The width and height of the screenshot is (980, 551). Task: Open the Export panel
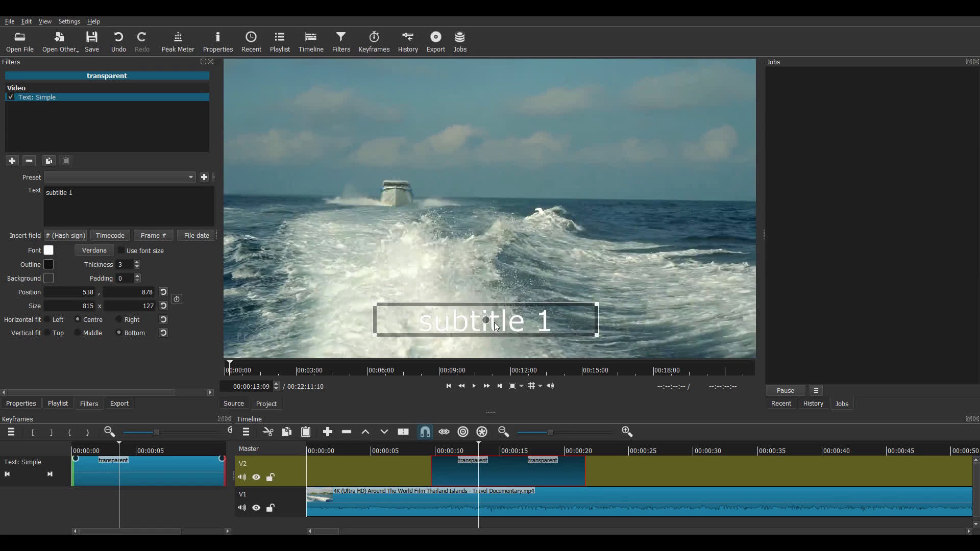tap(435, 41)
